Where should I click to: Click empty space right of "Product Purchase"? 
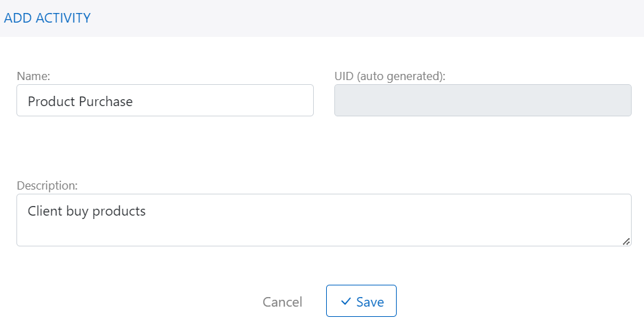[x=226, y=101]
